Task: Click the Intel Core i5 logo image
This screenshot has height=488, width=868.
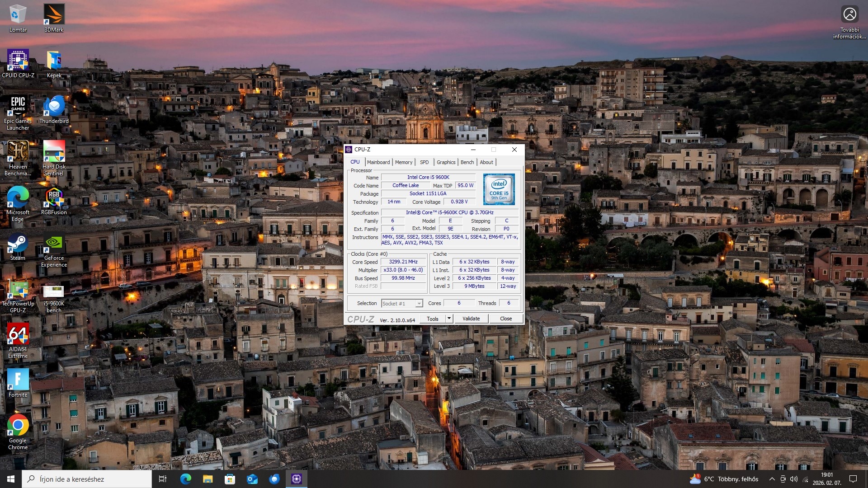Action: pos(499,189)
